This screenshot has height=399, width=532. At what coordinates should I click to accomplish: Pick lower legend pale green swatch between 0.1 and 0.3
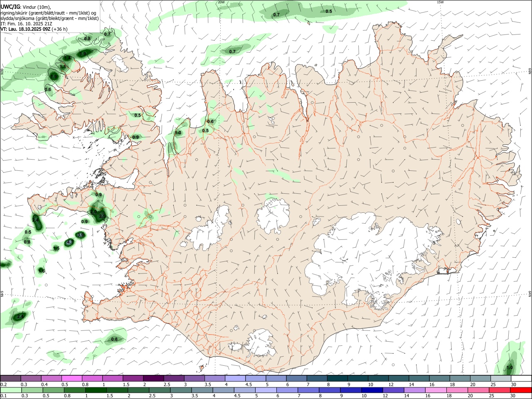pos(11,390)
